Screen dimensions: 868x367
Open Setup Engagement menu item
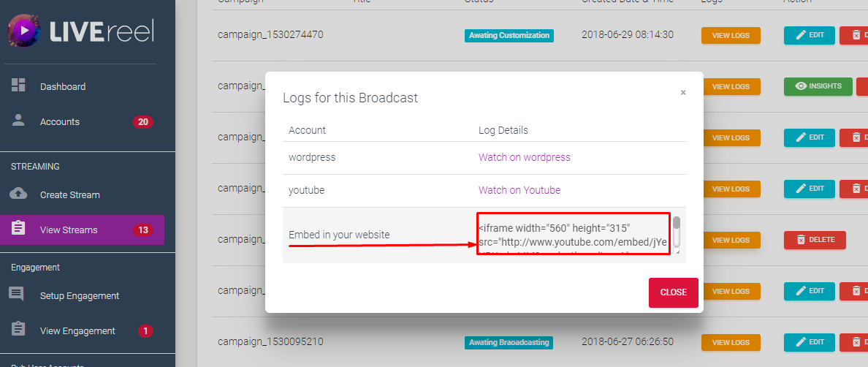(80, 295)
